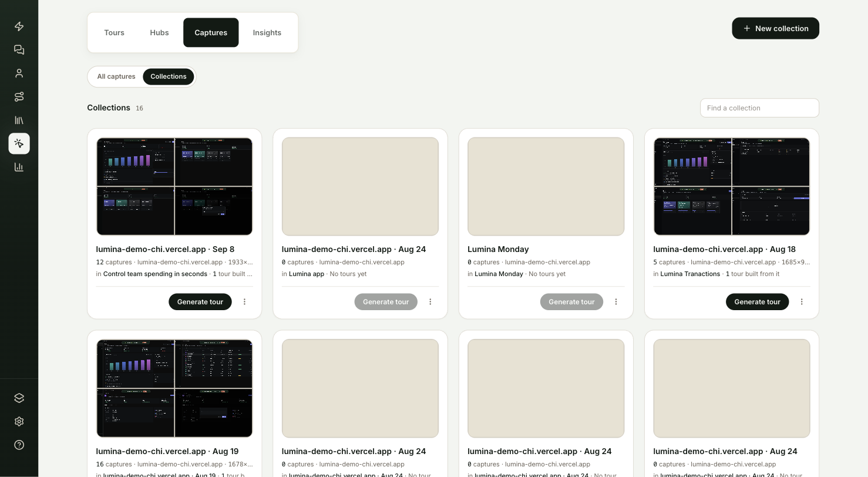Image resolution: width=868 pixels, height=477 pixels.
Task: Open the person icon in sidebar
Action: pyautogui.click(x=19, y=73)
